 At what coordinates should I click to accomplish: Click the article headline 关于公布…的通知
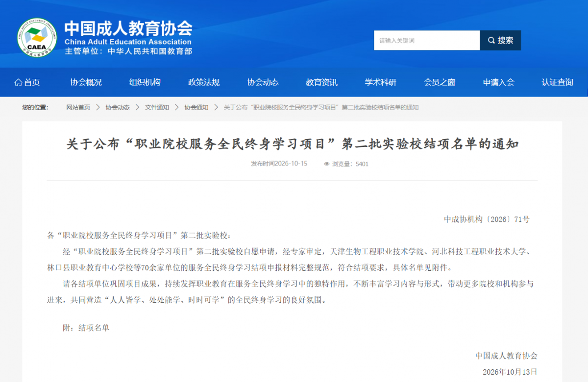(x=293, y=144)
